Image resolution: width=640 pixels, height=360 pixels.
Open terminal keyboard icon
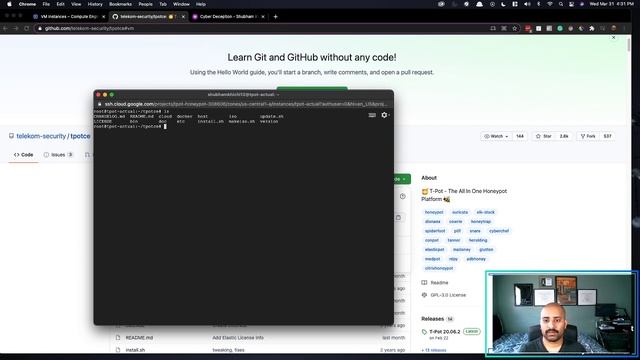pos(372,115)
